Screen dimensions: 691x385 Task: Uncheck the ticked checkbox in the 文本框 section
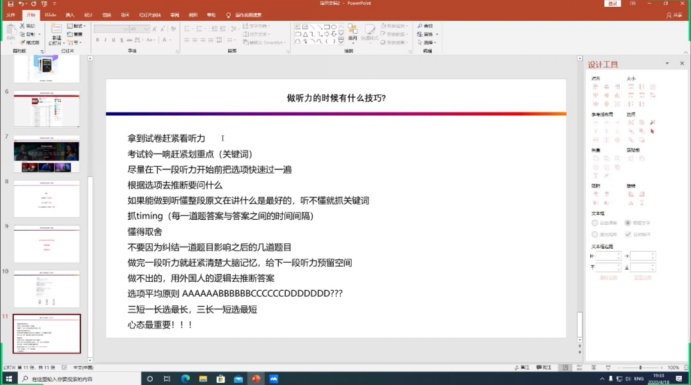(x=628, y=234)
